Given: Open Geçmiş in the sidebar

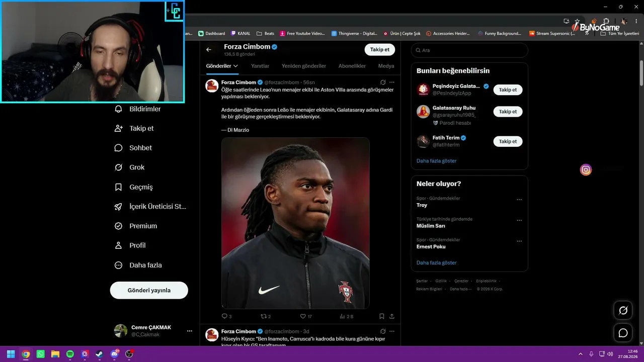Looking at the screenshot, I should coord(134,187).
